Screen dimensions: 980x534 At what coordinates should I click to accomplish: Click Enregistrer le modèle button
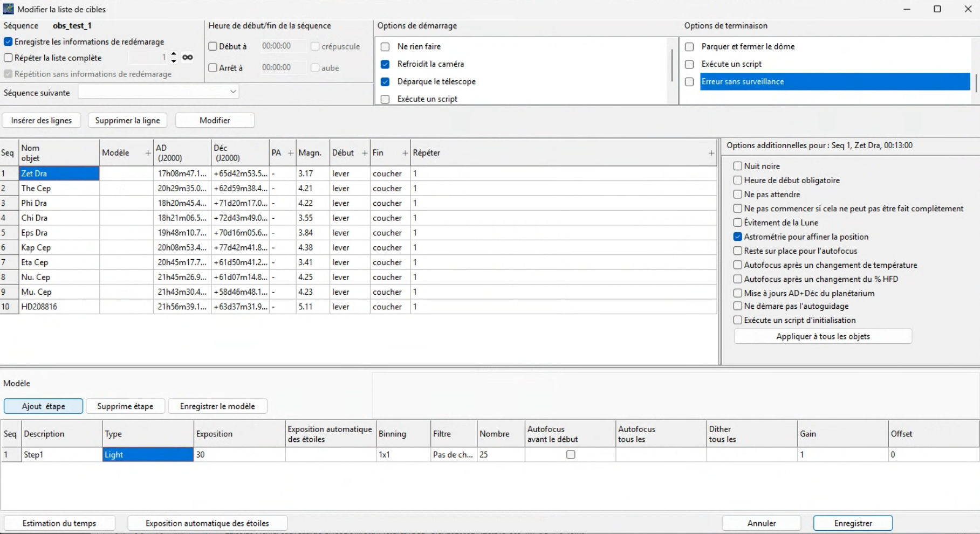[x=217, y=406]
